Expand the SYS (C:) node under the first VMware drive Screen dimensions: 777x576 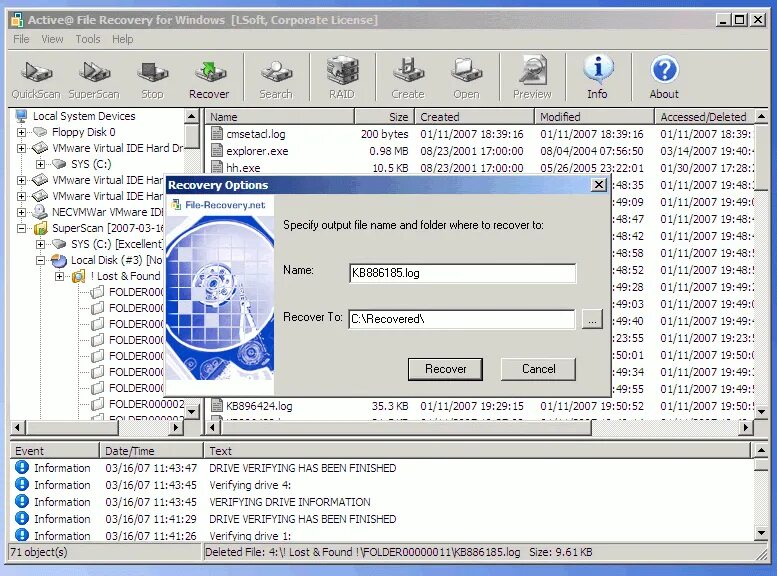pyautogui.click(x=41, y=164)
